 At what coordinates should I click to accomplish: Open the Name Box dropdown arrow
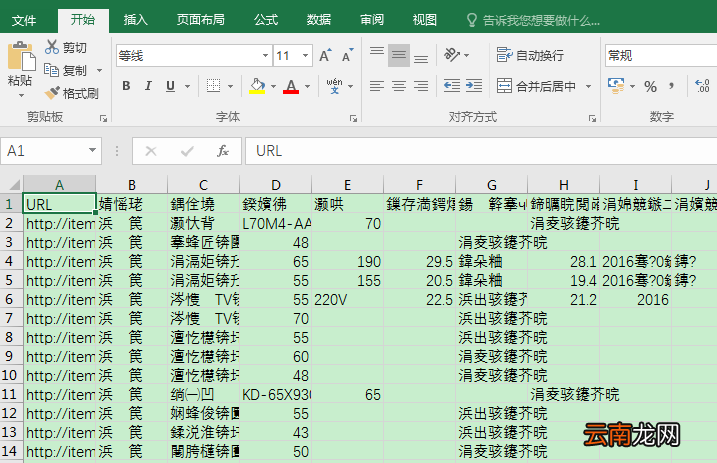coord(92,150)
